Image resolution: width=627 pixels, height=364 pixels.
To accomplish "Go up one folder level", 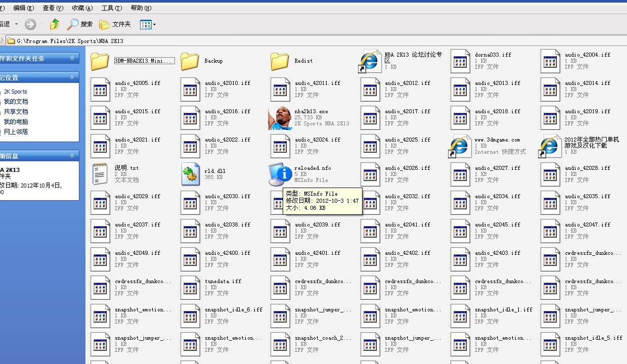I will click(x=55, y=24).
